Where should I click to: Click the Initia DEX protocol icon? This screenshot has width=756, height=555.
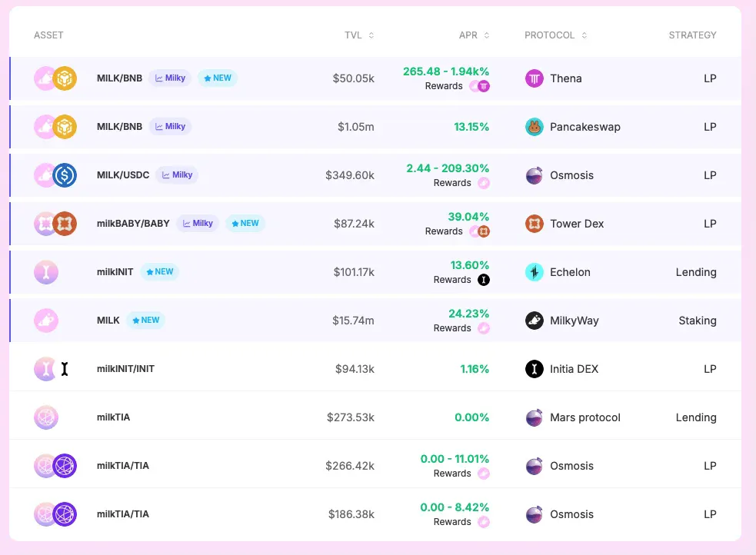tap(535, 369)
